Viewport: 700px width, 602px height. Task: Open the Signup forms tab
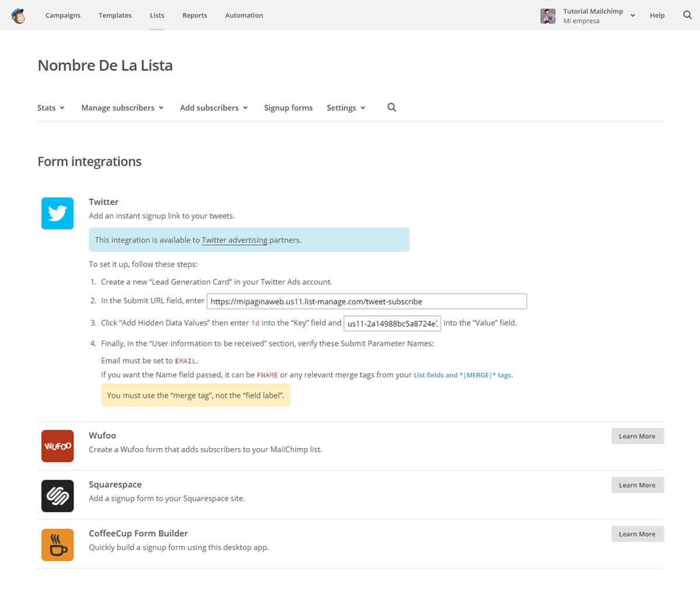click(x=288, y=108)
